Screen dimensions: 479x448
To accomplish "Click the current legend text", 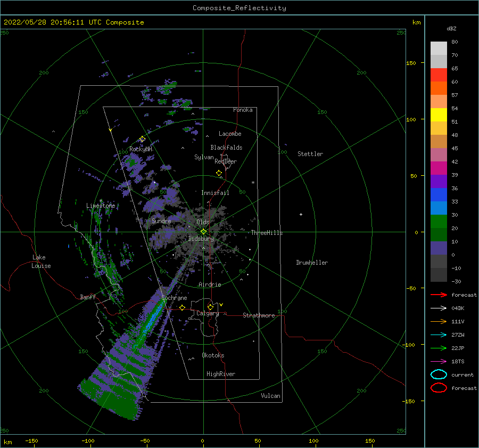I will [x=463, y=374].
